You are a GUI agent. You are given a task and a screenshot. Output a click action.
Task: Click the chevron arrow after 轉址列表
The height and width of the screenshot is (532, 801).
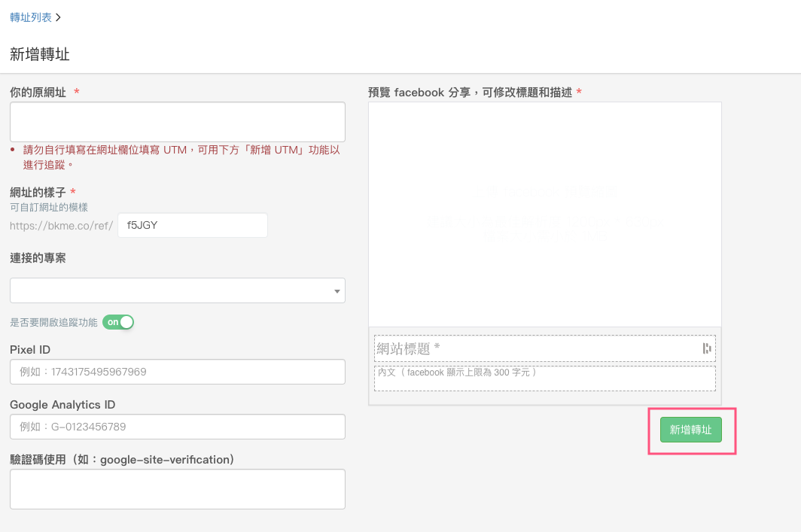click(59, 16)
